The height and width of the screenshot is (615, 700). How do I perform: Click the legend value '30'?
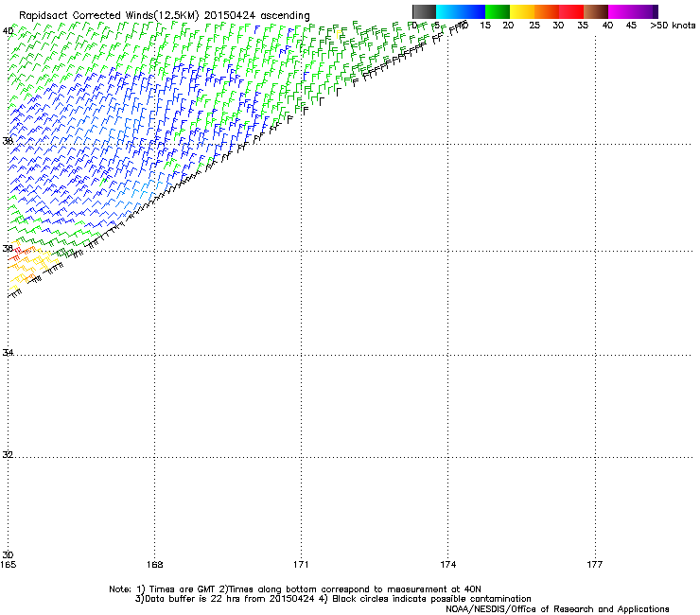558,26
